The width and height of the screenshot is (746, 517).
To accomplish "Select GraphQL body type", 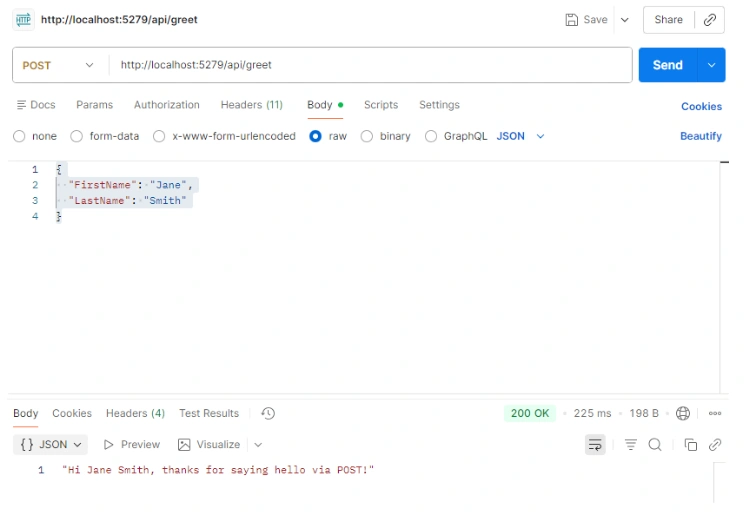I will pos(431,137).
